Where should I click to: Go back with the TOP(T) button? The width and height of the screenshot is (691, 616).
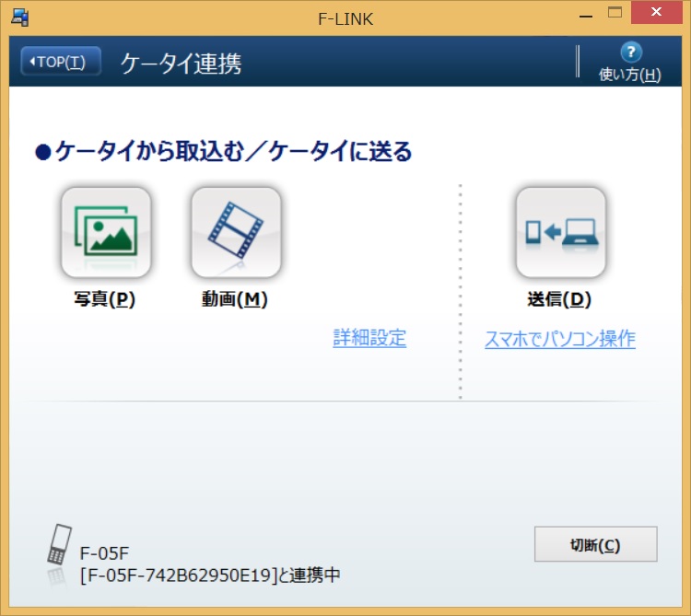[x=61, y=62]
